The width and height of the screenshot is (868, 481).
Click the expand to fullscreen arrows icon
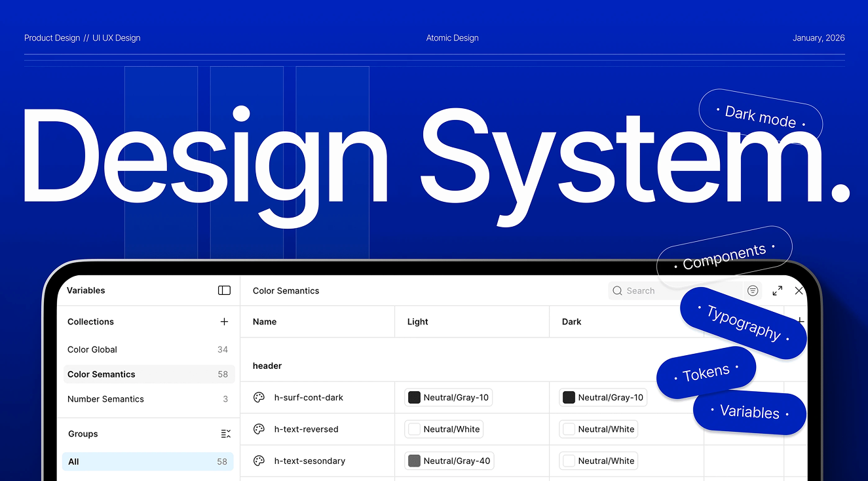pos(777,291)
